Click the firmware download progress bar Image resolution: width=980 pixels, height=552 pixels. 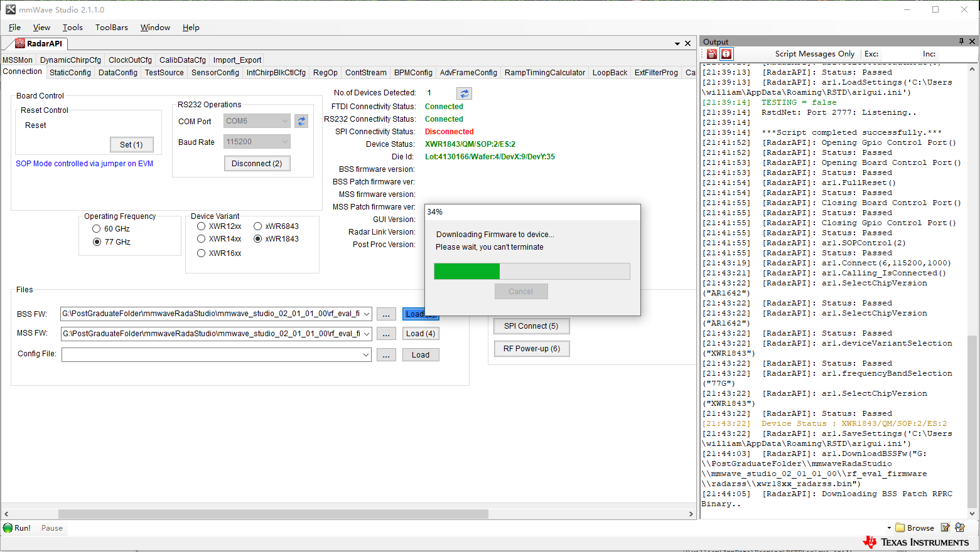(x=532, y=271)
